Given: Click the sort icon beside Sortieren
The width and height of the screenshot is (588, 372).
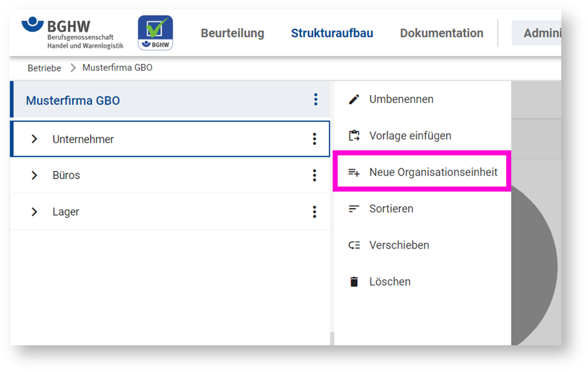Looking at the screenshot, I should tap(354, 209).
